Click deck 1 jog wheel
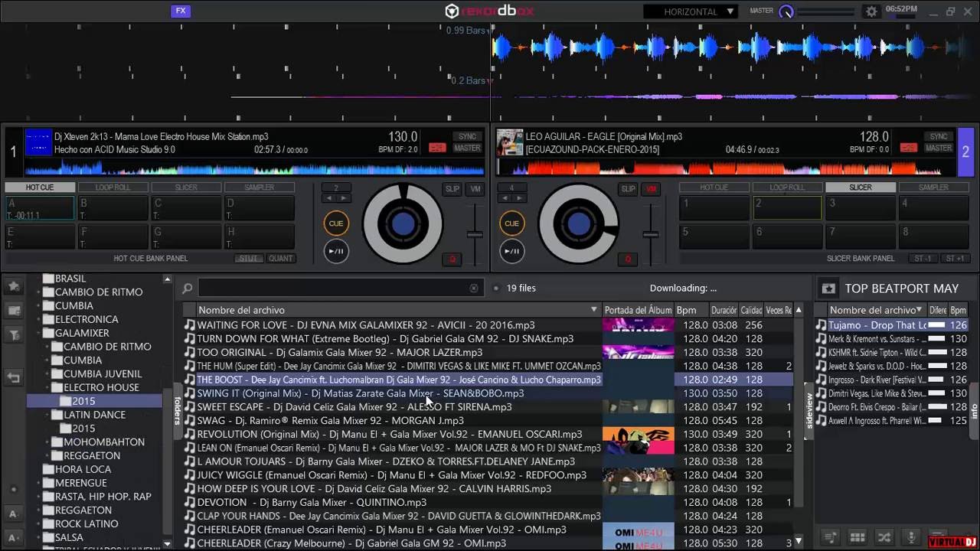 (x=403, y=223)
